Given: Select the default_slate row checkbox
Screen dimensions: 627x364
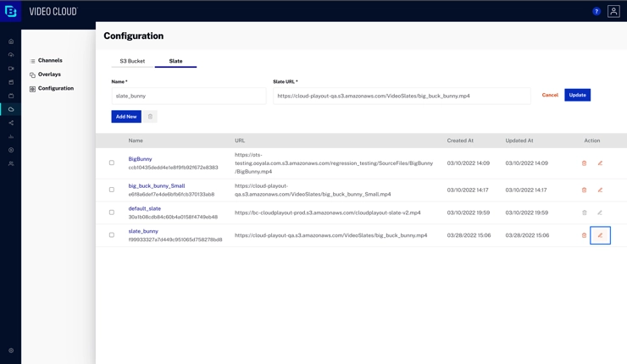Looking at the screenshot, I should 112,212.
